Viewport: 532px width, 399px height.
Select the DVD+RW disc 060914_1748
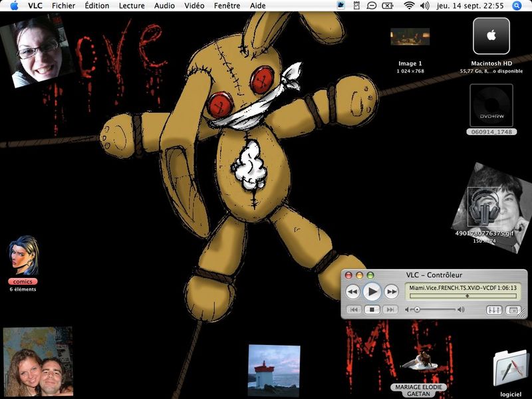[491, 106]
